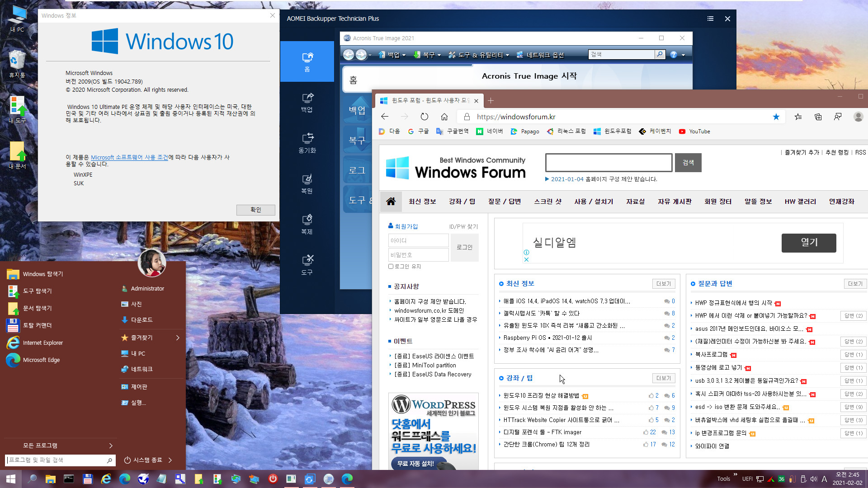Click the 프로그램 및 파일 검색 box
868x488 pixels.
(60, 460)
